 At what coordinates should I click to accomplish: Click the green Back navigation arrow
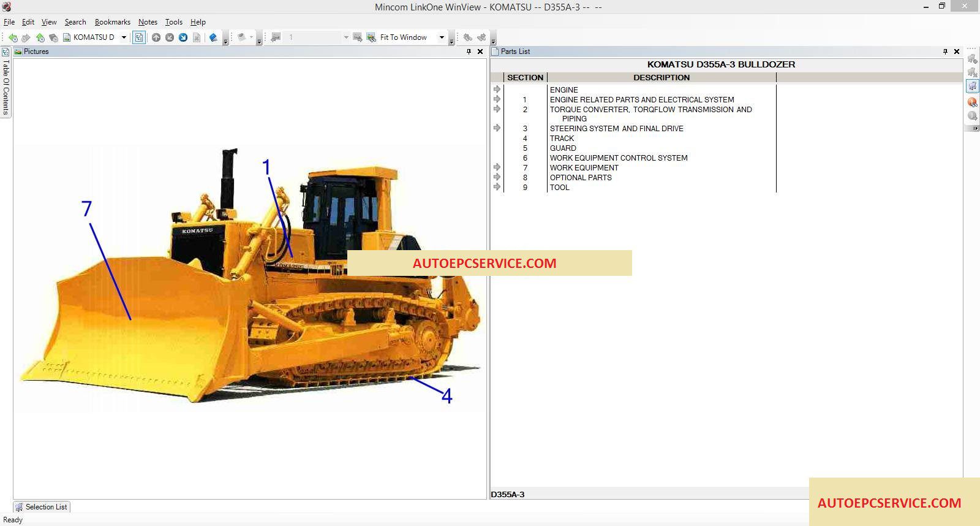13,37
